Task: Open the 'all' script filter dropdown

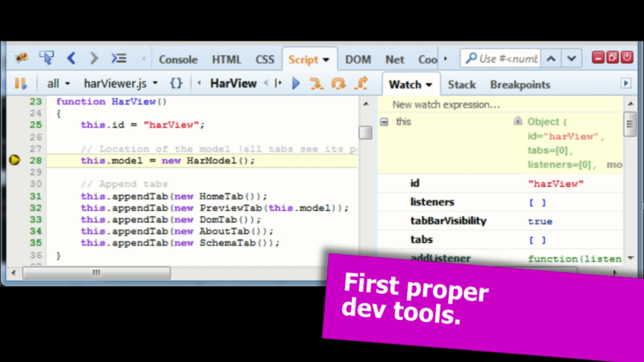Action: point(58,84)
